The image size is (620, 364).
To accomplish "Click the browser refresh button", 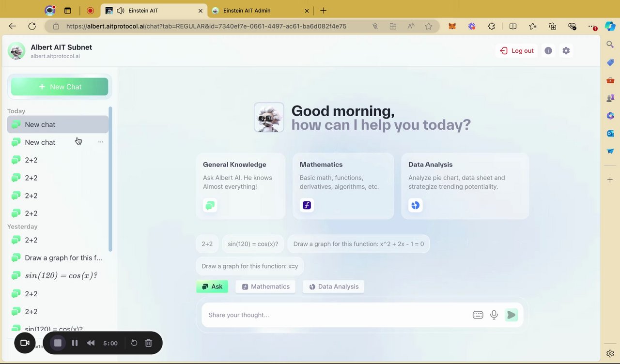I will tap(32, 26).
